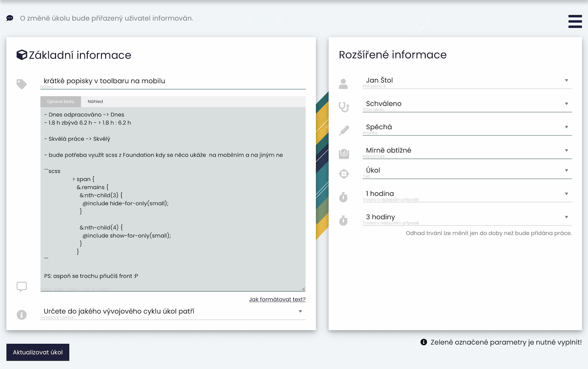Click the '@include show-for-only(small);' line
Image resolution: width=588 pixels, height=369 pixels.
tap(127, 236)
